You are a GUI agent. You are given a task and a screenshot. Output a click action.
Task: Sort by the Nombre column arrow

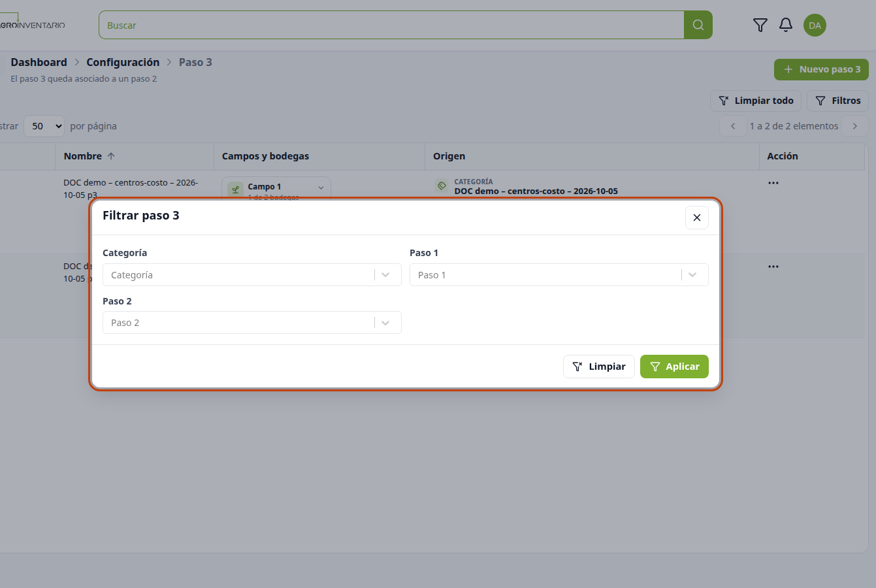click(x=111, y=156)
